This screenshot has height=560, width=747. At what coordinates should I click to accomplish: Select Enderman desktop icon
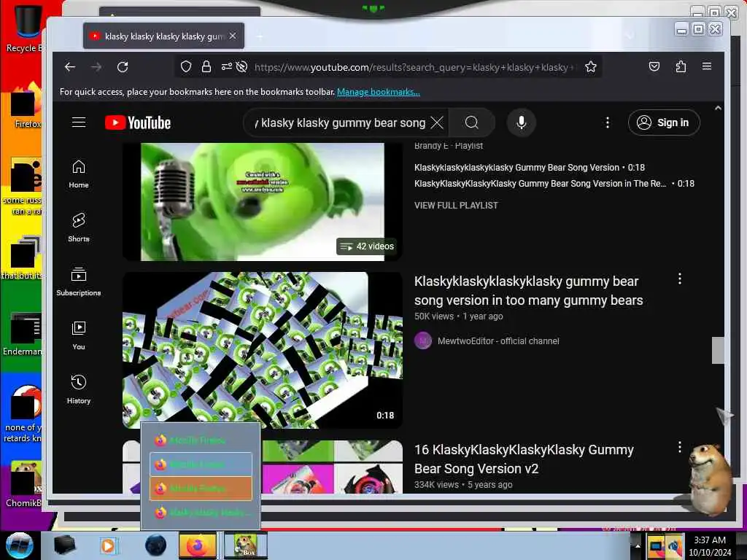click(x=22, y=334)
